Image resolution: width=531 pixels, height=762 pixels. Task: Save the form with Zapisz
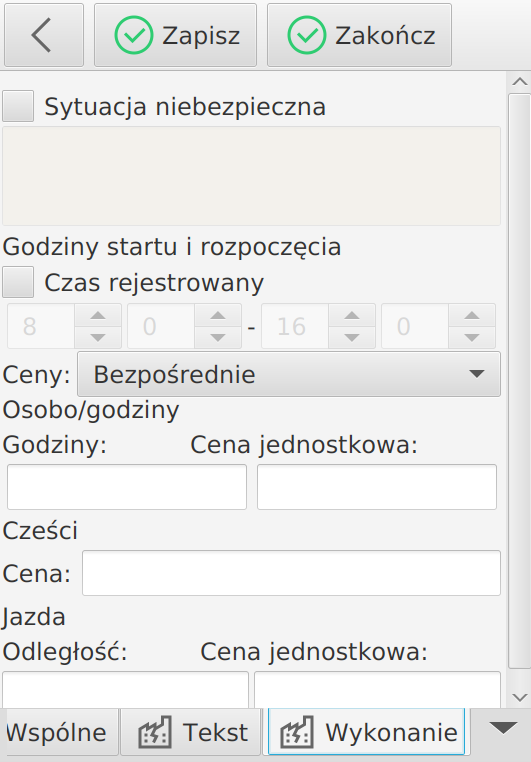pos(175,35)
